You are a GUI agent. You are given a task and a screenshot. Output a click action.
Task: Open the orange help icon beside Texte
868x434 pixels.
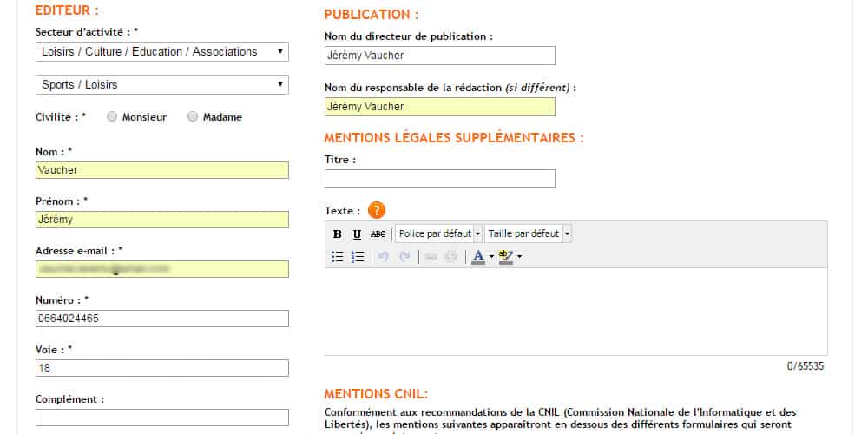click(x=377, y=210)
